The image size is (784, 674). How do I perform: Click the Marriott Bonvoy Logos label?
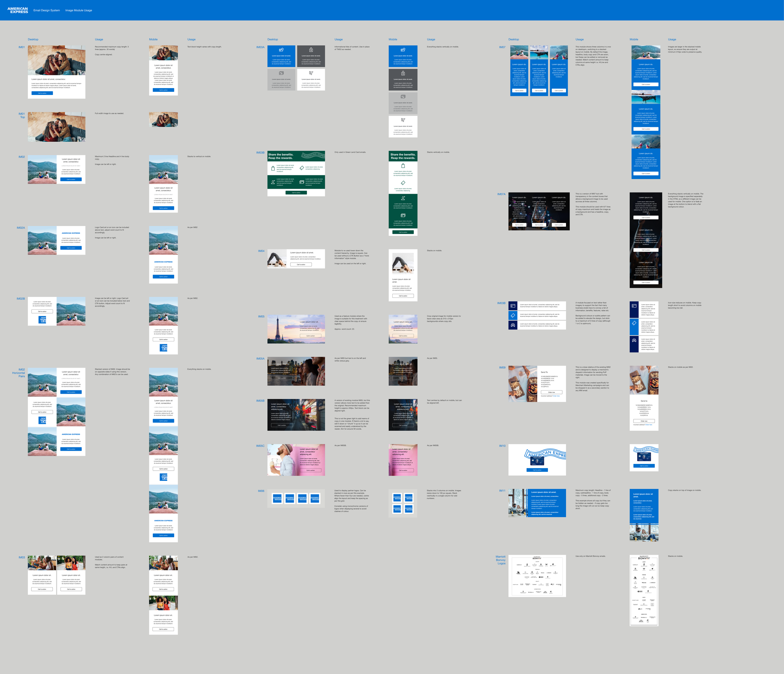[x=501, y=560]
